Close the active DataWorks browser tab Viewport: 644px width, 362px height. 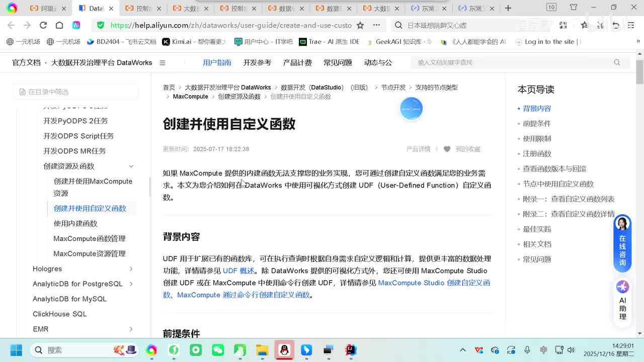coord(111,8)
